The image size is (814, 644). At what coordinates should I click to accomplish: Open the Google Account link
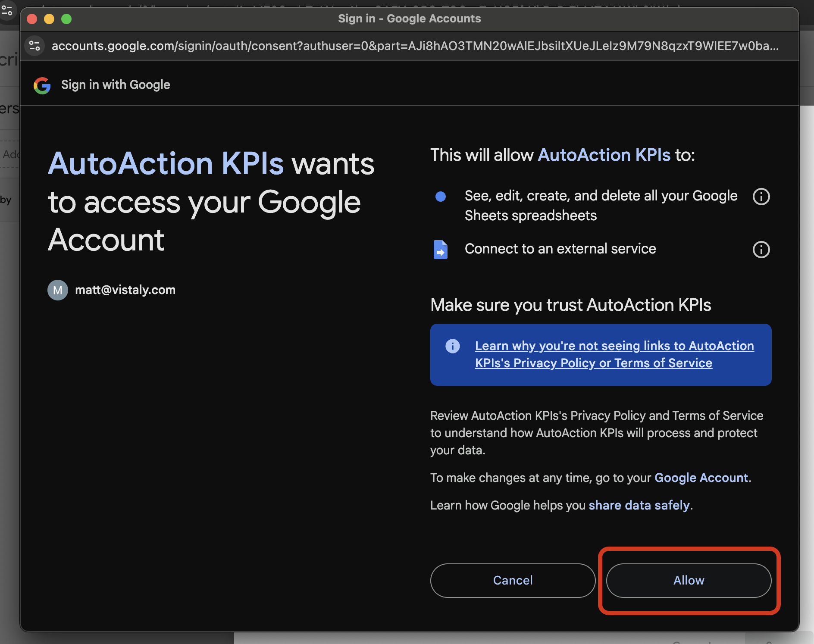coord(701,478)
